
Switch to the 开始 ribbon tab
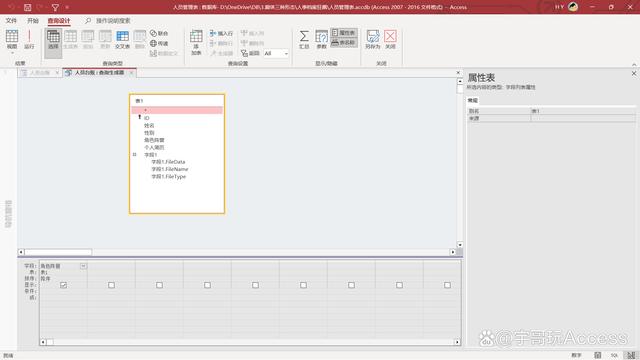click(x=33, y=20)
